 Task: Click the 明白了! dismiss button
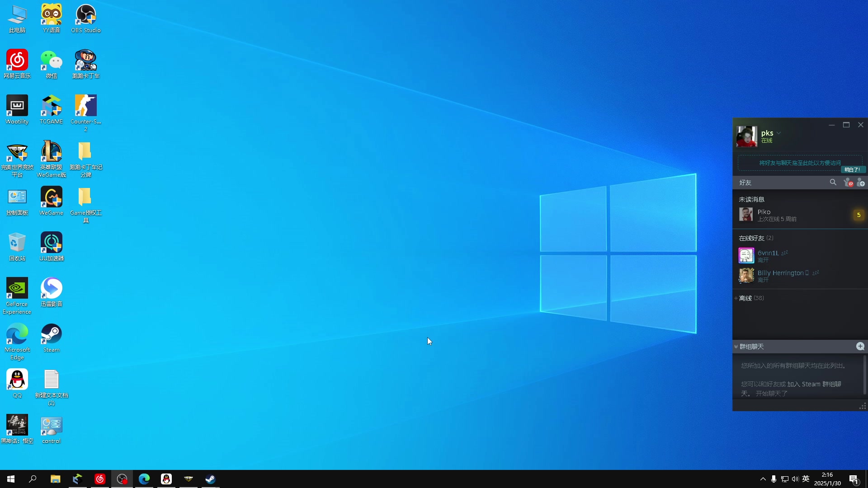(853, 170)
